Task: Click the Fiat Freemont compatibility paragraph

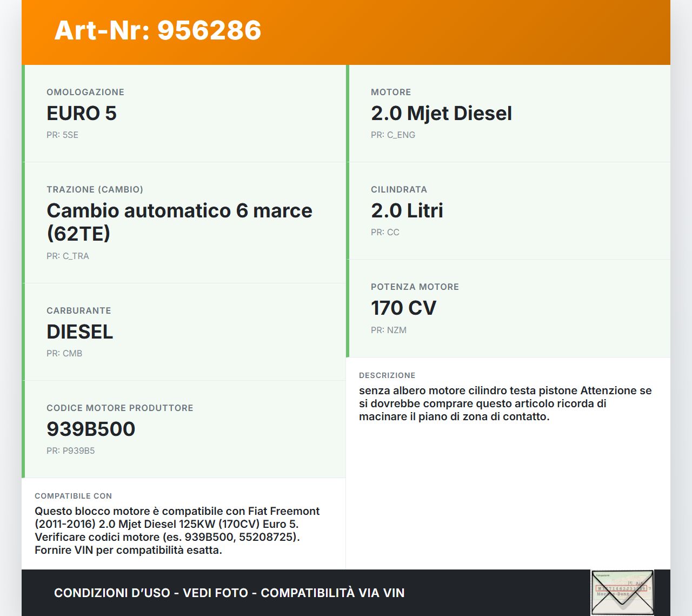Action: tap(177, 531)
